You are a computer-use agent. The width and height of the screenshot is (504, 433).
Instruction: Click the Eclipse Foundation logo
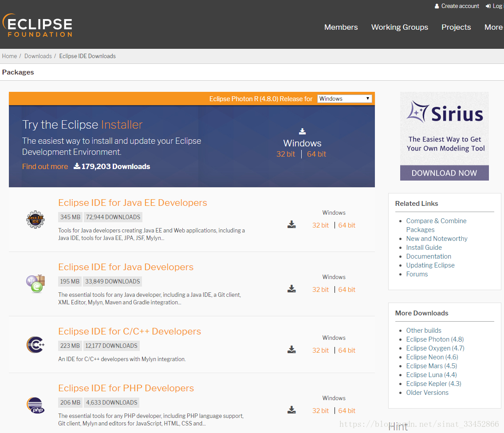tap(37, 25)
